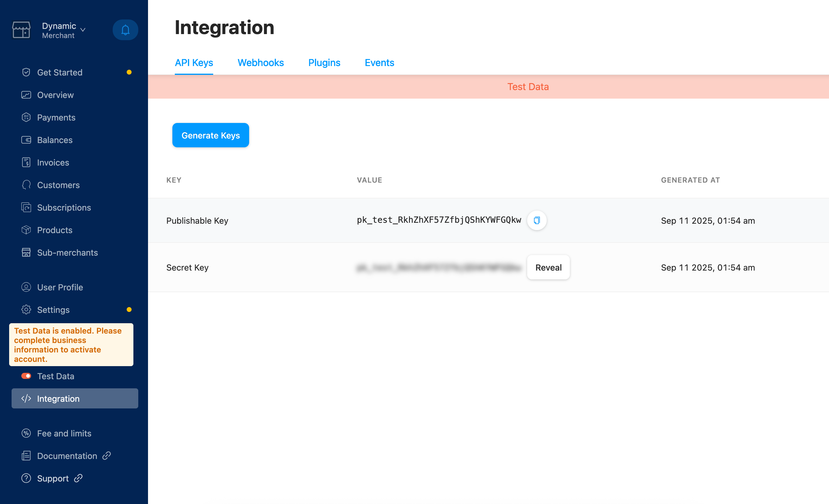Open Invoices via its sidebar icon
The height and width of the screenshot is (504, 829).
[x=26, y=163]
